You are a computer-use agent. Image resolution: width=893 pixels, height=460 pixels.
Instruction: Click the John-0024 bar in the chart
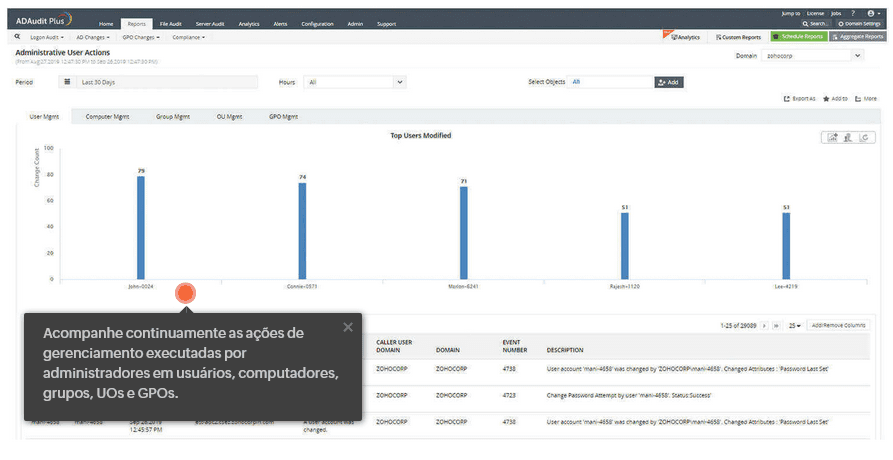pos(141,227)
